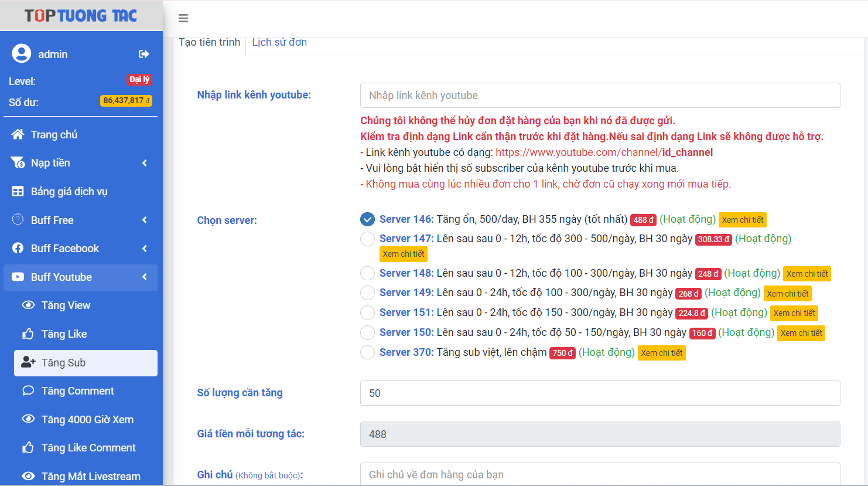Viewport: 868px width, 486px height.
Task: Open the youtube.com/channel example link
Action: [604, 152]
